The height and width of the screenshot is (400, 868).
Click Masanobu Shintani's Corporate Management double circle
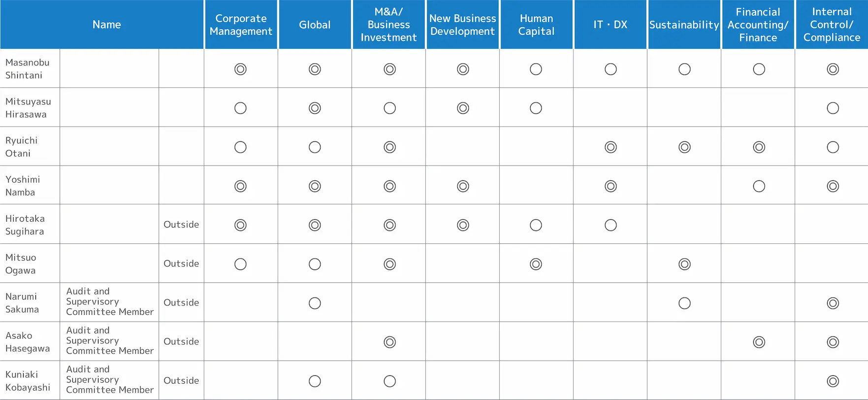click(x=240, y=69)
